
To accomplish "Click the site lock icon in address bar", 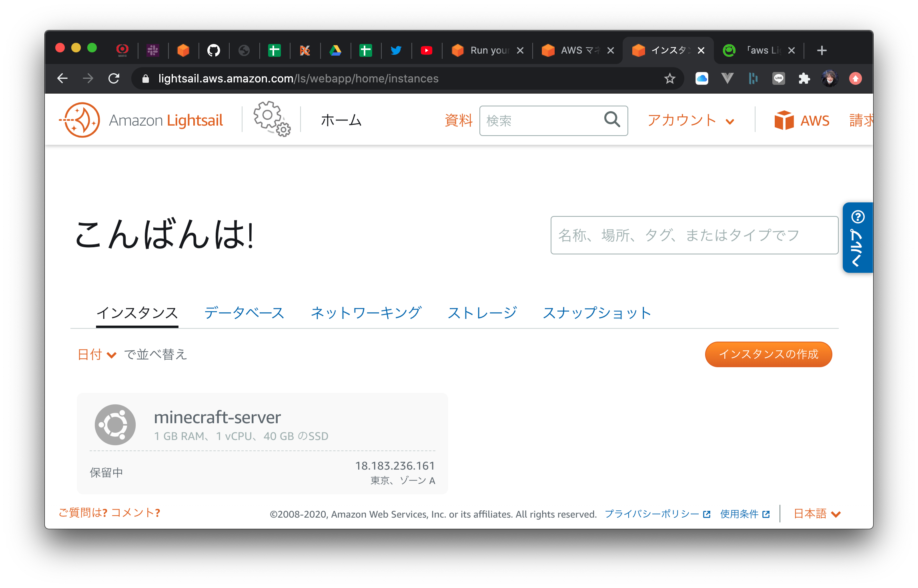I will [x=146, y=78].
